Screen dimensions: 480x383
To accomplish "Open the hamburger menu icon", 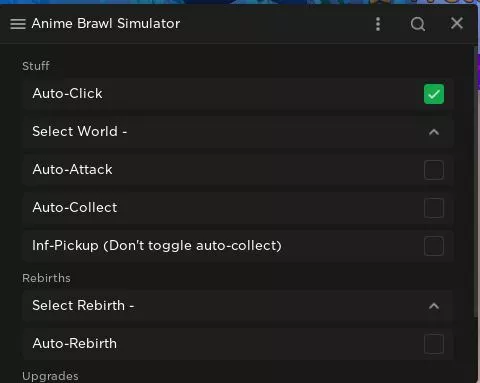I will point(18,24).
